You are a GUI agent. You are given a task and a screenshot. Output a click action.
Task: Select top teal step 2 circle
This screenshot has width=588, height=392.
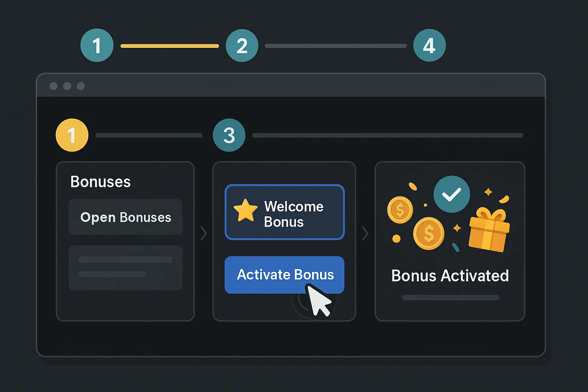point(242,46)
